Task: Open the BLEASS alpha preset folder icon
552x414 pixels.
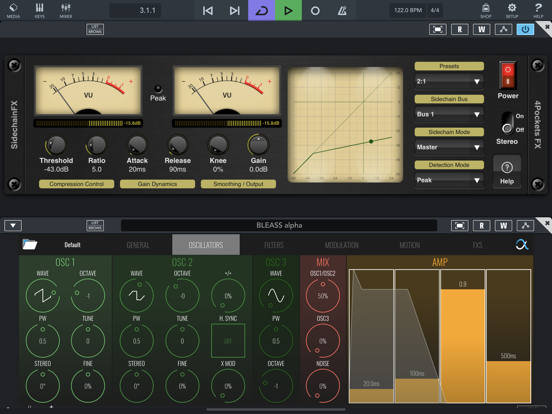Action: click(x=30, y=244)
